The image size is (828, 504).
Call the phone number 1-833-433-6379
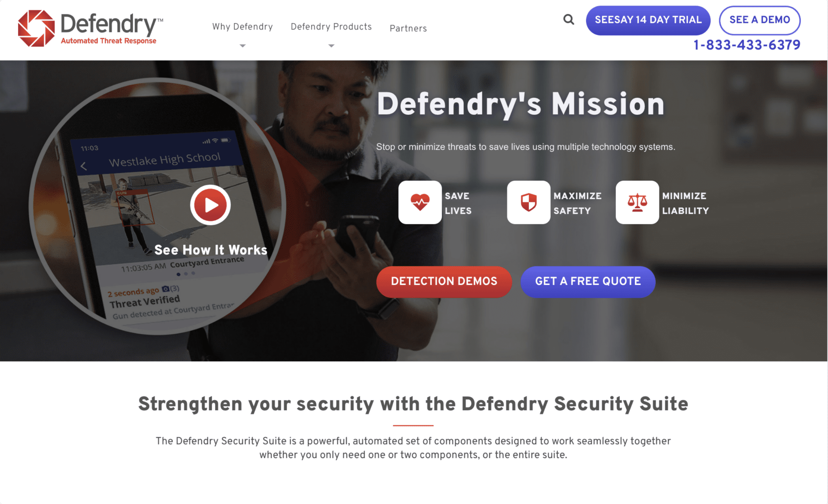click(747, 45)
